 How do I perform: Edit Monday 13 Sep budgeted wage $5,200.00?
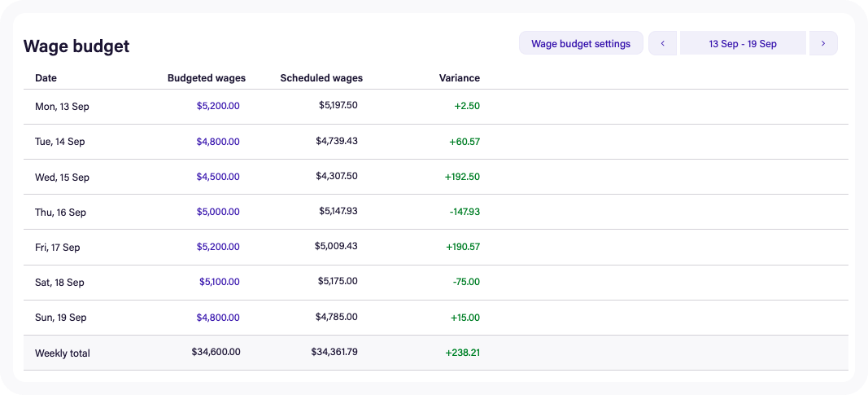click(218, 106)
